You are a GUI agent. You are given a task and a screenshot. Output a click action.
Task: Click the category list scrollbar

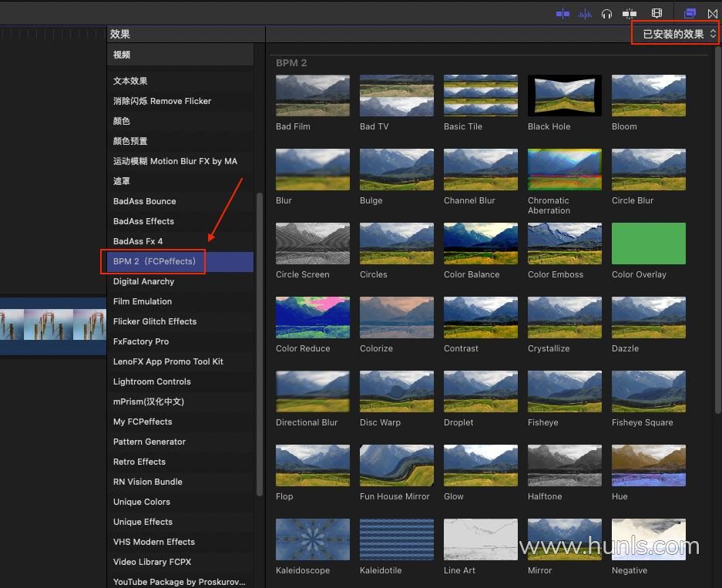(260, 343)
